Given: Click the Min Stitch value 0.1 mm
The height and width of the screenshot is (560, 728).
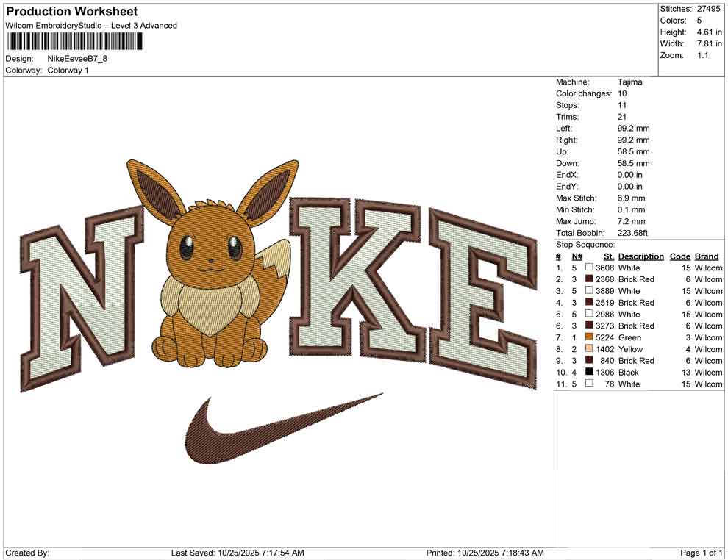Looking at the screenshot, I should 631,209.
